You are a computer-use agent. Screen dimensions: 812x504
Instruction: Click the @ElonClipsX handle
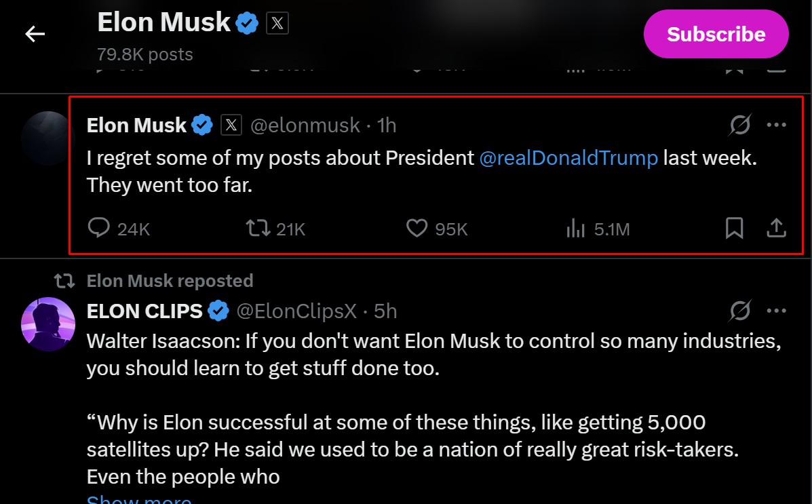coord(296,311)
